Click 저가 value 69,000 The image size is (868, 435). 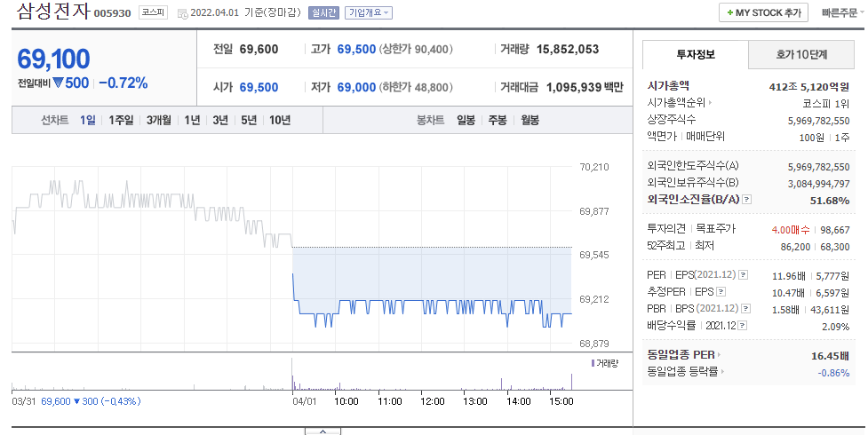(x=356, y=87)
